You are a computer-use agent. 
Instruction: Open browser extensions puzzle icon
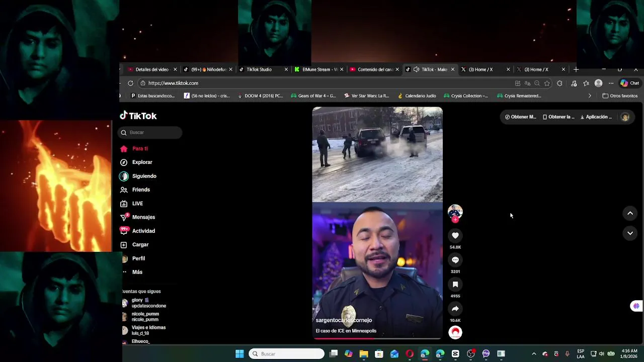(559, 83)
